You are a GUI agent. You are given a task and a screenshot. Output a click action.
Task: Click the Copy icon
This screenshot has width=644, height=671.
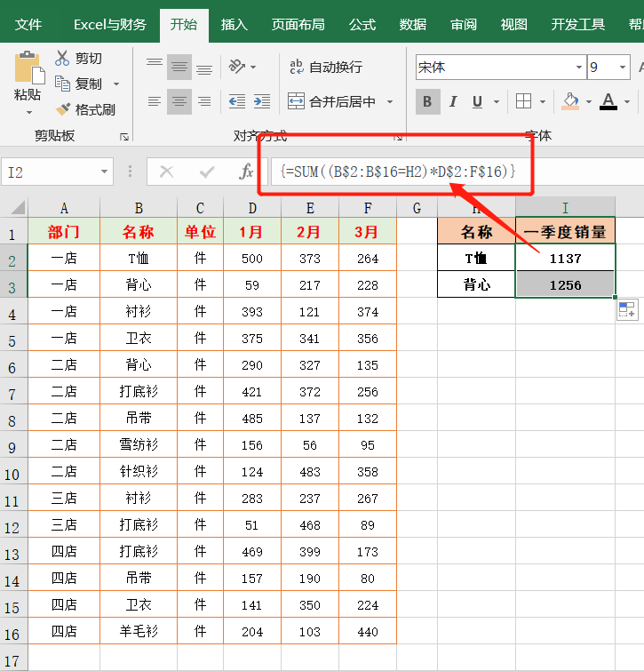[62, 84]
